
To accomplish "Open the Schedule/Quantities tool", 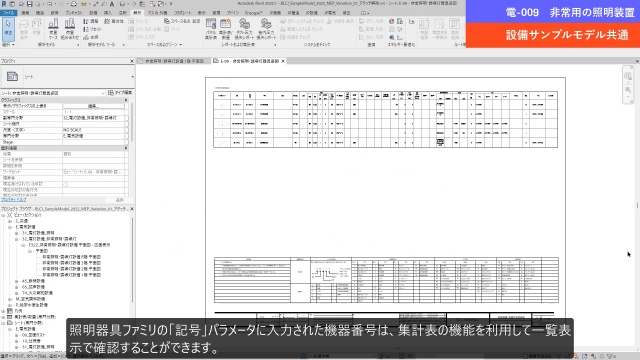I will coord(225,29).
